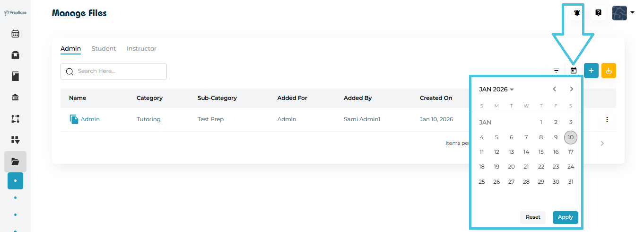Open the help question mark icon
Viewport: 644px width, 232px height.
point(598,13)
